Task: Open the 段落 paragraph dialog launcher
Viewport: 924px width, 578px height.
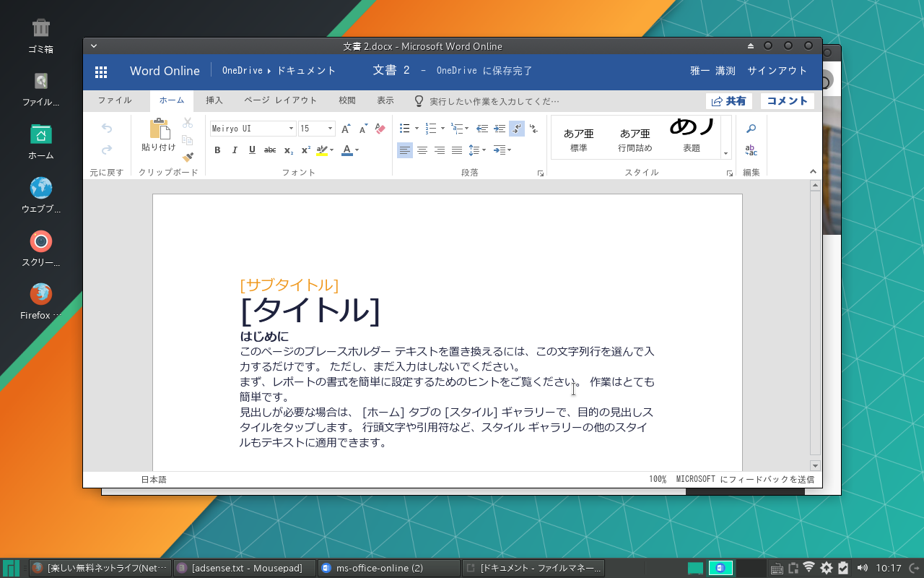Action: (x=540, y=173)
